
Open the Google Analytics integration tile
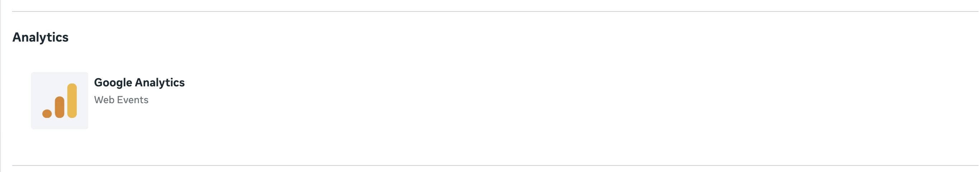108,101
